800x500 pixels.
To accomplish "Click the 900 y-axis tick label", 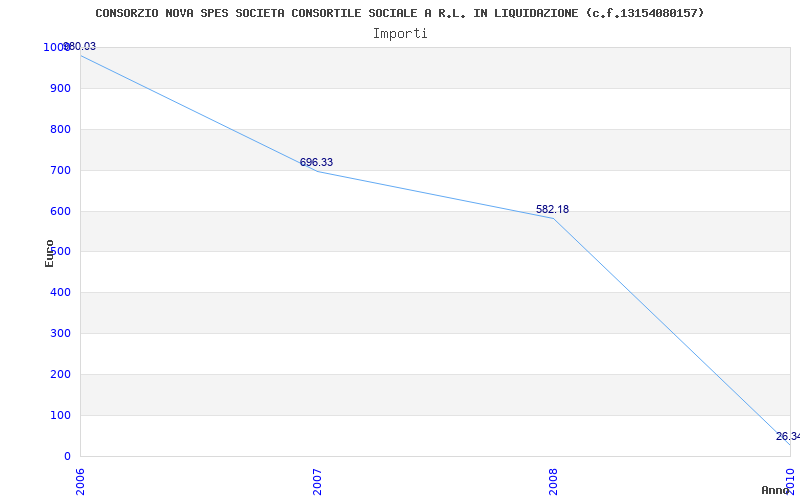I will point(60,88).
